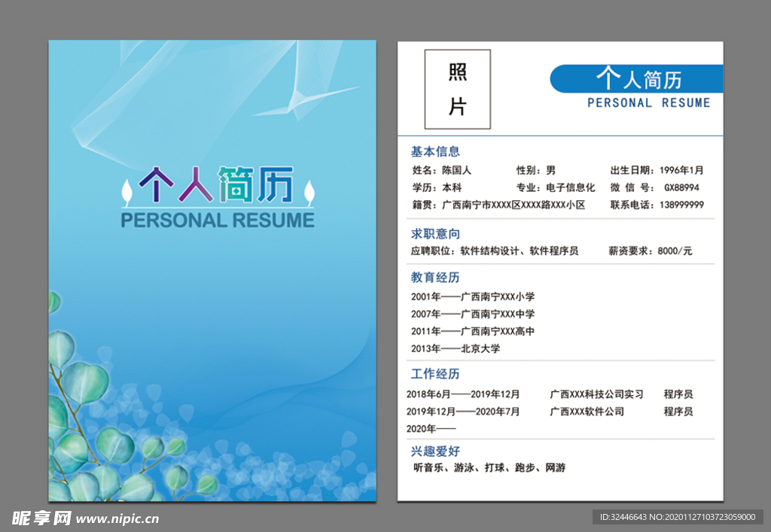Select the date range "2018年6月——2019年12月"
Viewport: 771px width, 532px height.
point(463,394)
